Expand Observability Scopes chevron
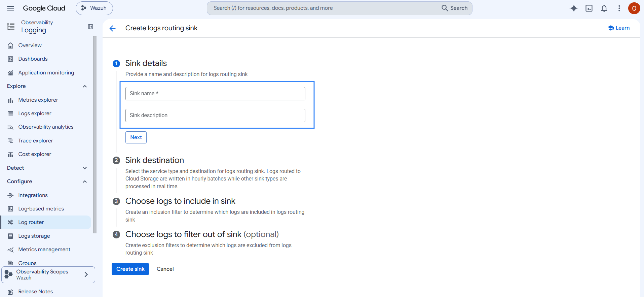The width and height of the screenshot is (644, 297). pos(86,274)
